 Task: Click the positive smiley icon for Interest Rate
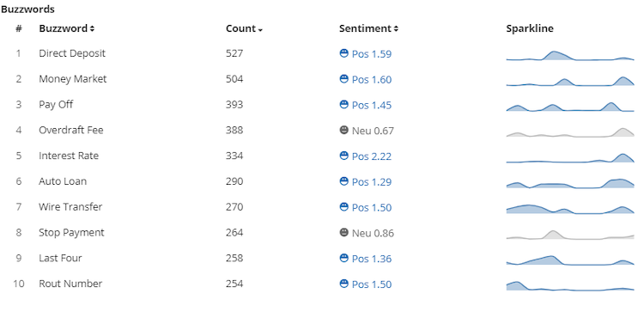click(344, 156)
